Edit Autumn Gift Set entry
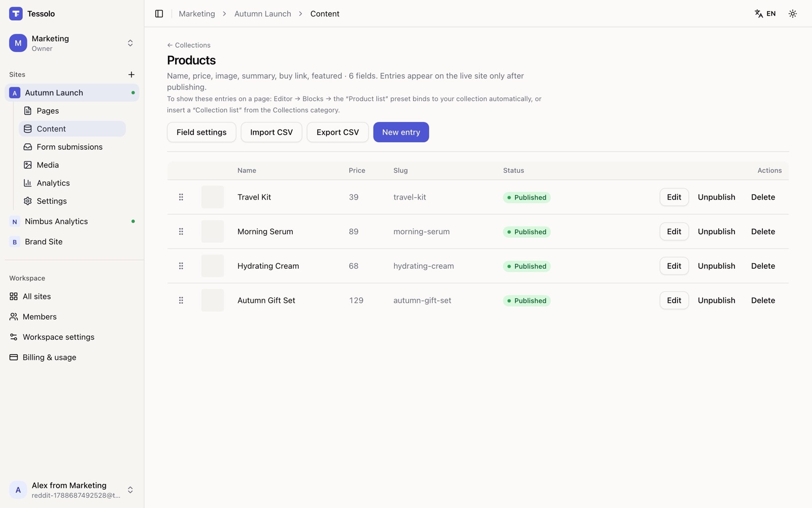 pyautogui.click(x=674, y=301)
